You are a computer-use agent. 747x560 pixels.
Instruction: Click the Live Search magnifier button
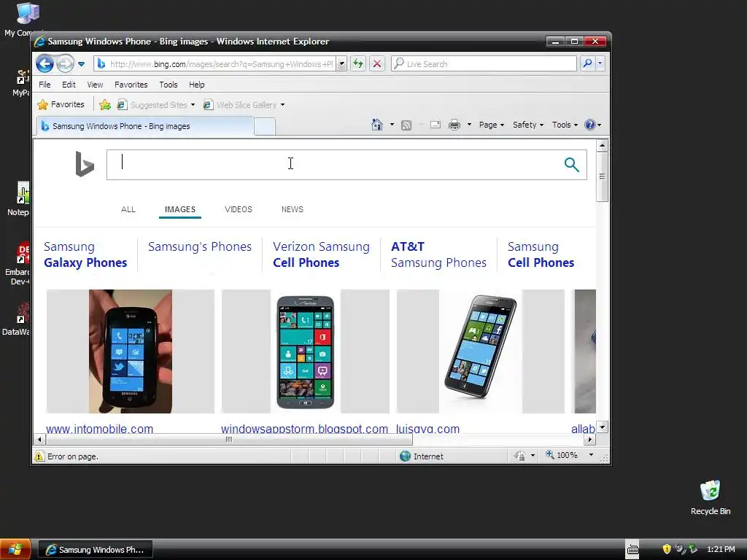pyautogui.click(x=587, y=63)
